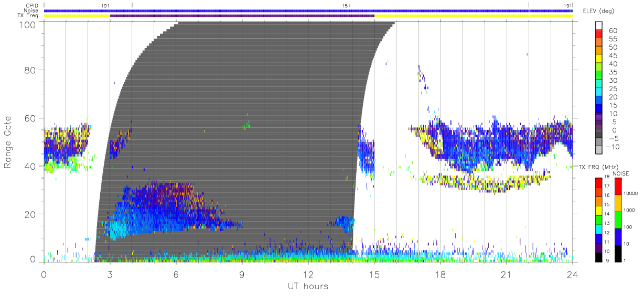
Task: Pick the dark gray segment of ELEV colorbar
Action: (x=600, y=134)
